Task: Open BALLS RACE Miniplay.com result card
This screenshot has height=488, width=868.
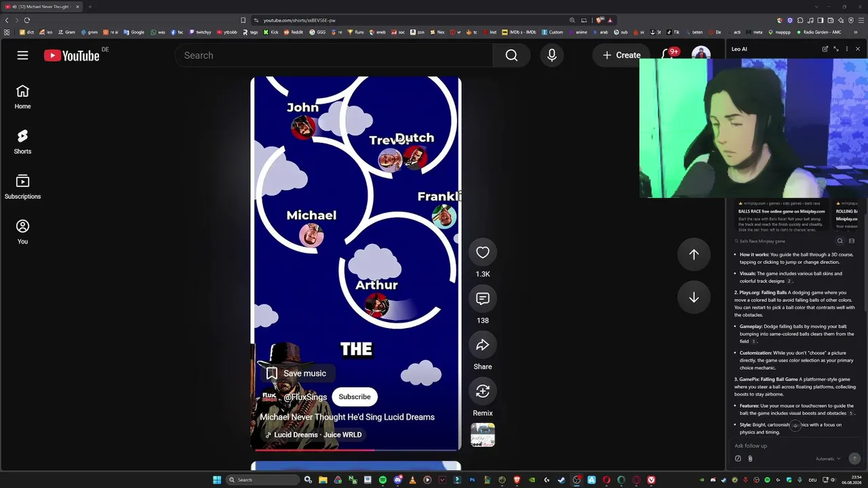Action: click(782, 216)
